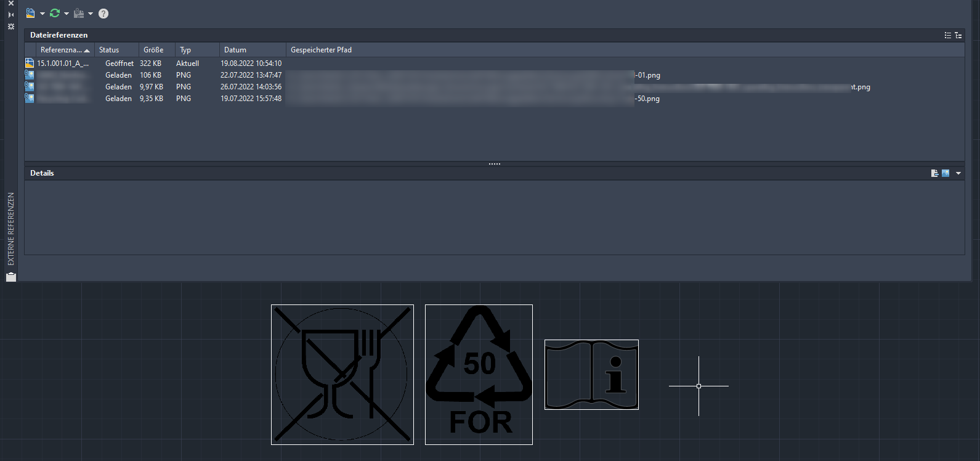Screen dimensions: 980x461
Task: Click the Aktuell type cell
Action: tap(187, 63)
